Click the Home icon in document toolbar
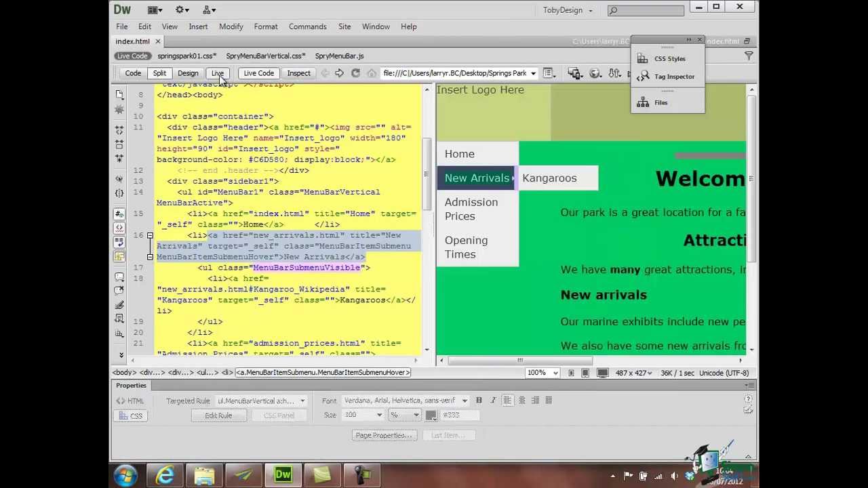Screen dimensions: 868x488 pyautogui.click(x=372, y=73)
